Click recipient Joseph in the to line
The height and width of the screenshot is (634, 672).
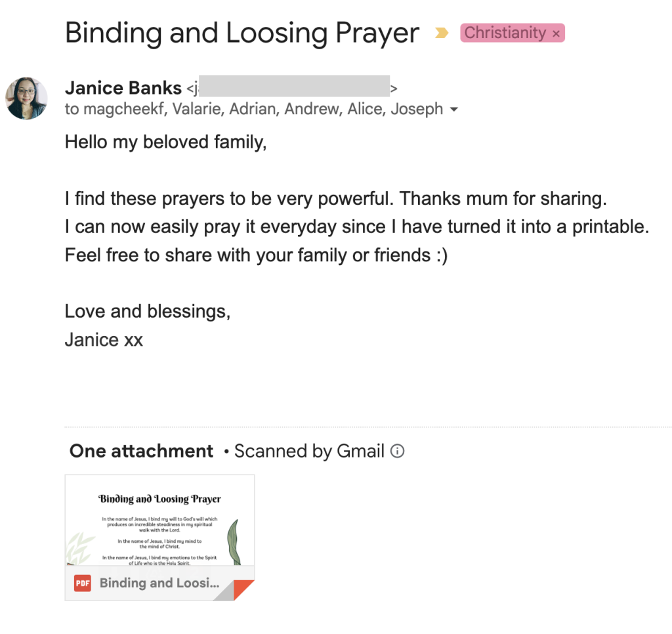417,109
